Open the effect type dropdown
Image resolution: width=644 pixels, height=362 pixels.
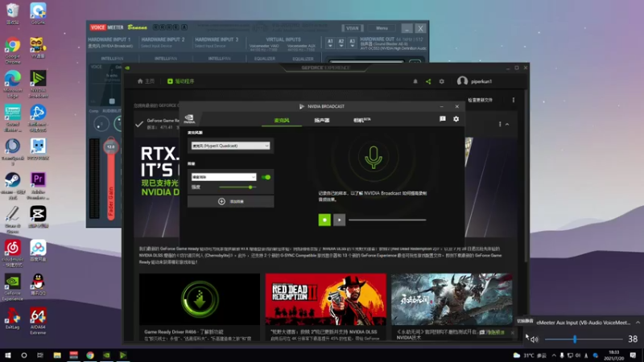tap(224, 177)
